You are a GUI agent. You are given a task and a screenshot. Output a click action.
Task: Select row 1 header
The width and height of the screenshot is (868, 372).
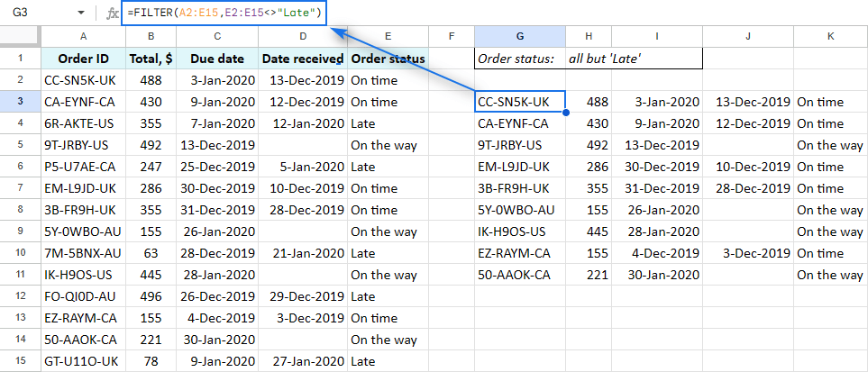(x=21, y=59)
